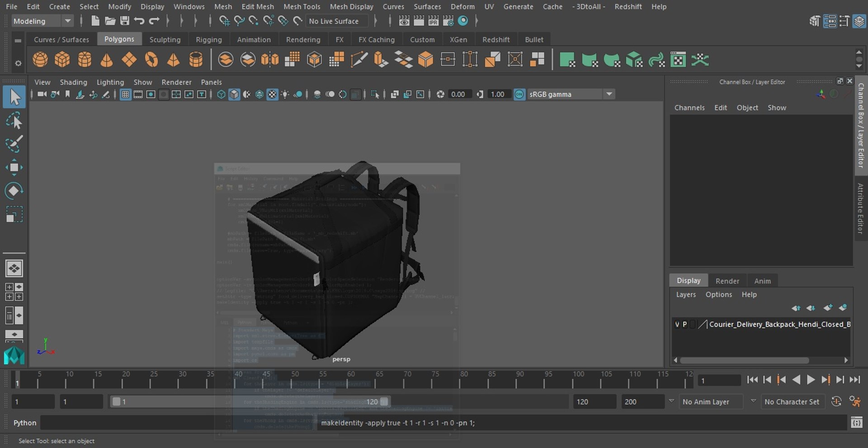Image resolution: width=868 pixels, height=448 pixels.
Task: Toggle the viewport grid display
Action: (x=125, y=94)
